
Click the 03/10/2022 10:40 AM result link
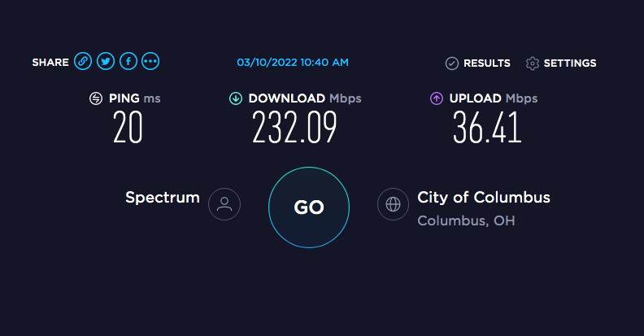293,63
